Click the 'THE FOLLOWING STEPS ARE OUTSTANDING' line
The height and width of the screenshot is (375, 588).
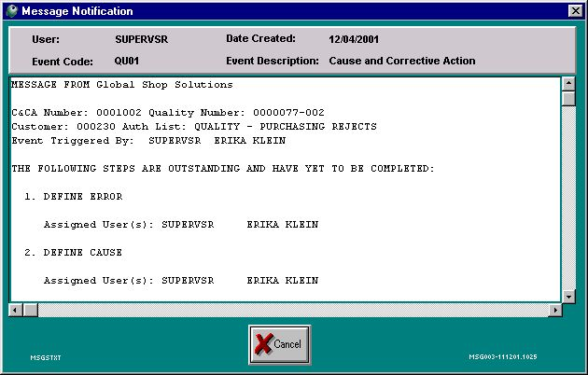pos(223,169)
